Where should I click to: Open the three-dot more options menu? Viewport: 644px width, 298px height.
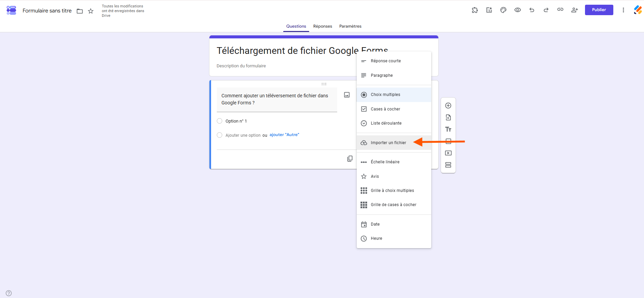click(623, 10)
